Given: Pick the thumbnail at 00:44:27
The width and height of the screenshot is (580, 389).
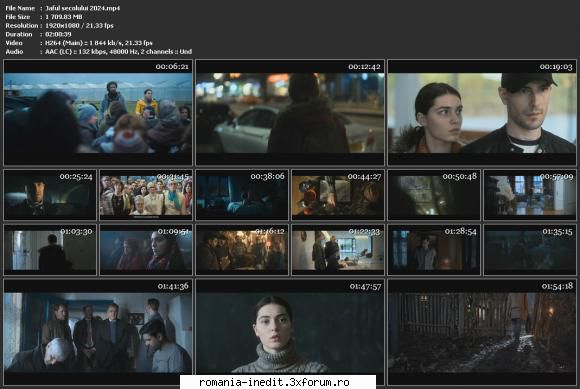Looking at the screenshot, I should tap(338, 195).
